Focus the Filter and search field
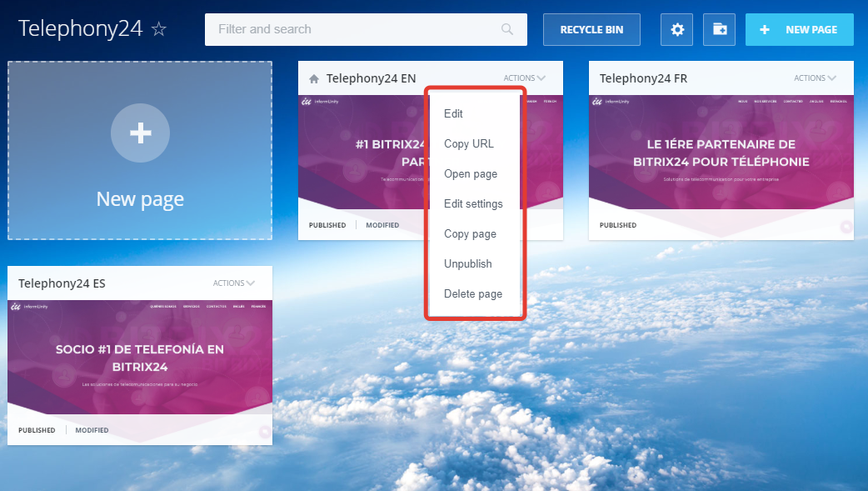This screenshot has height=491, width=868. [366, 30]
